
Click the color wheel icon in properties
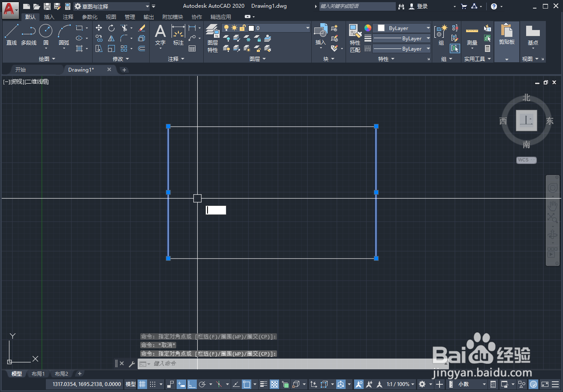click(368, 28)
